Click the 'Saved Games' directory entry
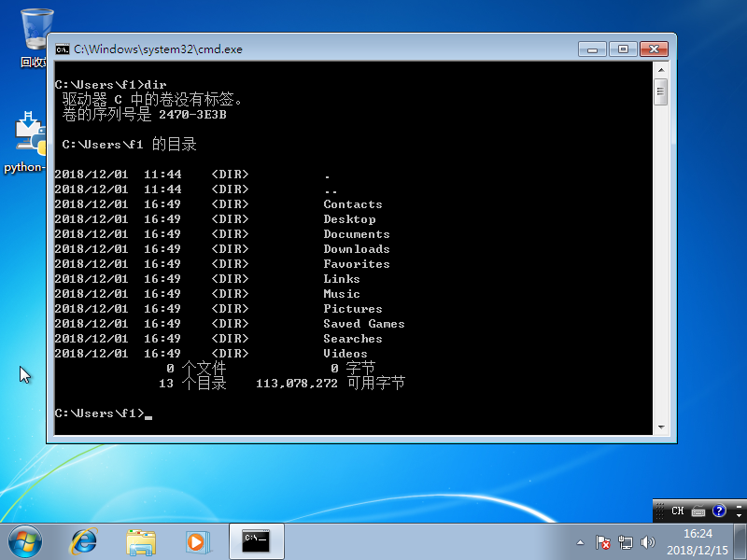747x560 pixels. point(364,323)
